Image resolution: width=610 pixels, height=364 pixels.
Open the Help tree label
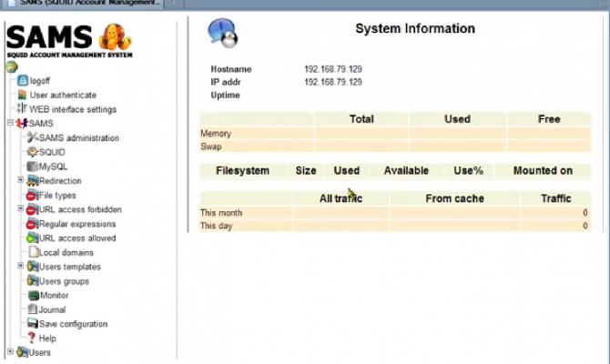47,339
